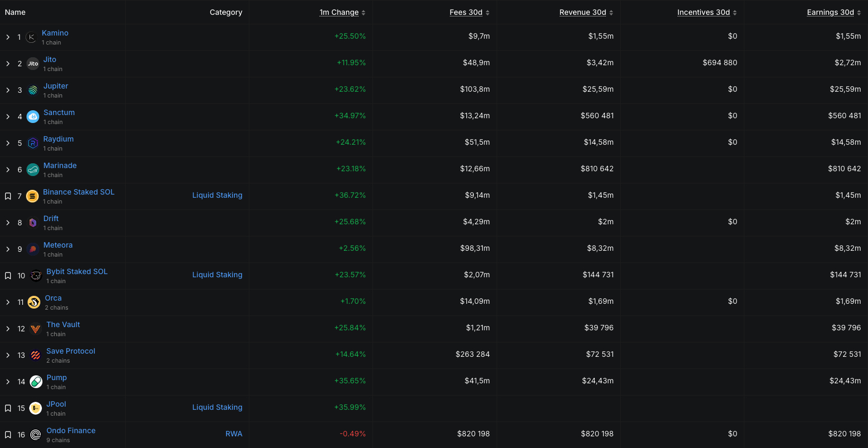The image size is (868, 448).
Task: Expand the Jito row
Action: pos(8,64)
